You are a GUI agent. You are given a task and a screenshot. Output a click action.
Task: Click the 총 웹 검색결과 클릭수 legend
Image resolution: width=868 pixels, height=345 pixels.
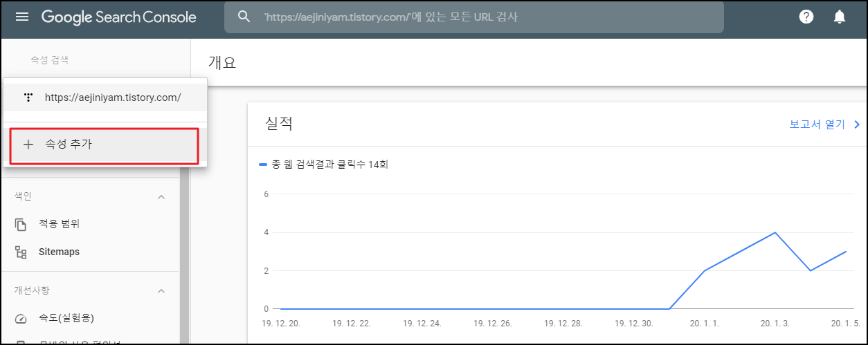[323, 165]
